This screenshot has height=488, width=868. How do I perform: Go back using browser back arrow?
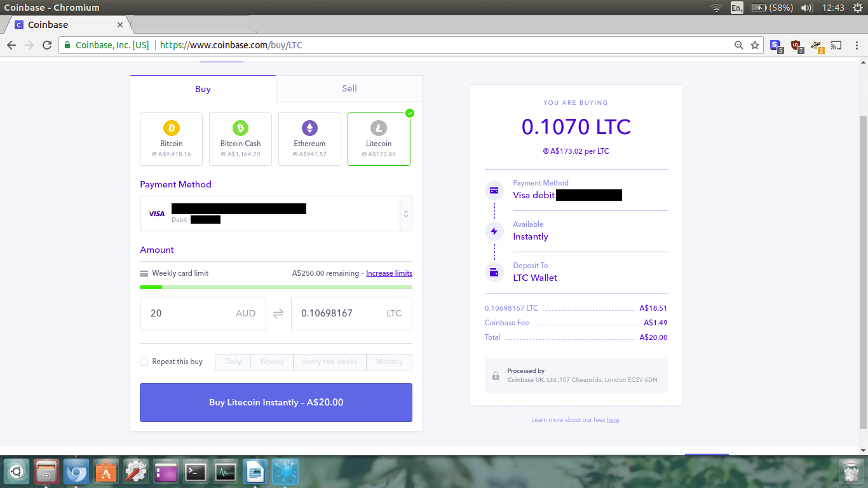tap(11, 45)
